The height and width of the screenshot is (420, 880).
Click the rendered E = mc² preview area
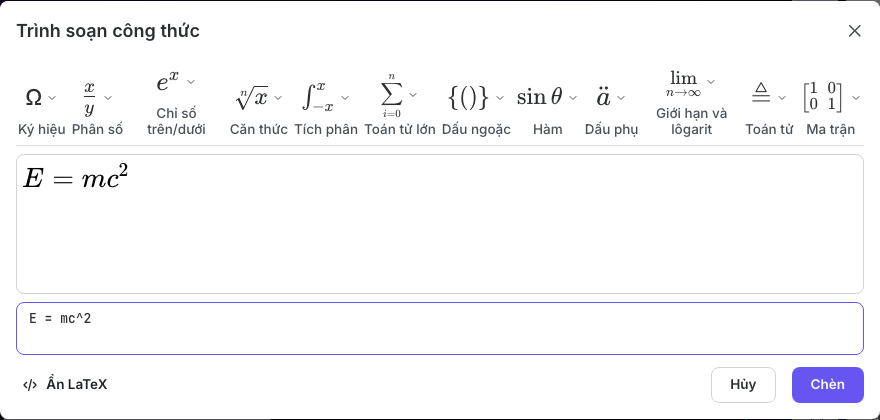440,224
